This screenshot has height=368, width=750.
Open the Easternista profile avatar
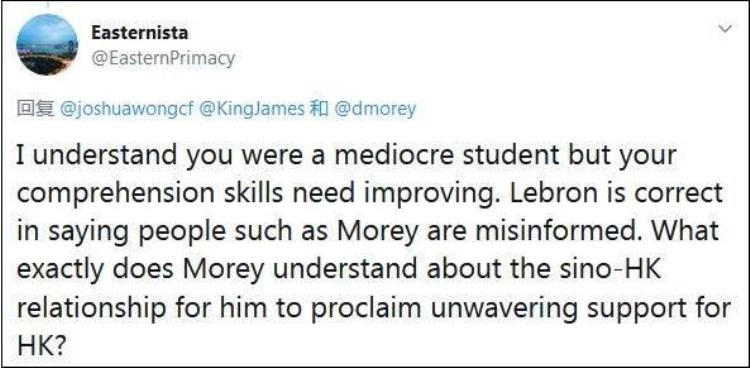47,45
